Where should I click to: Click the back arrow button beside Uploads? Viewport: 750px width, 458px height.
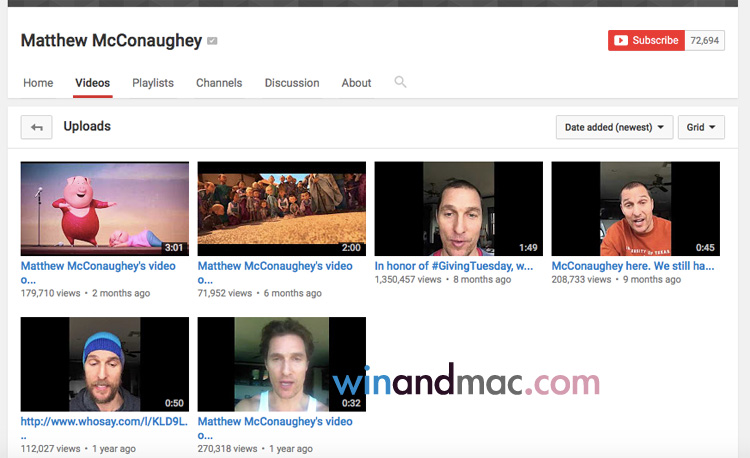tap(36, 127)
